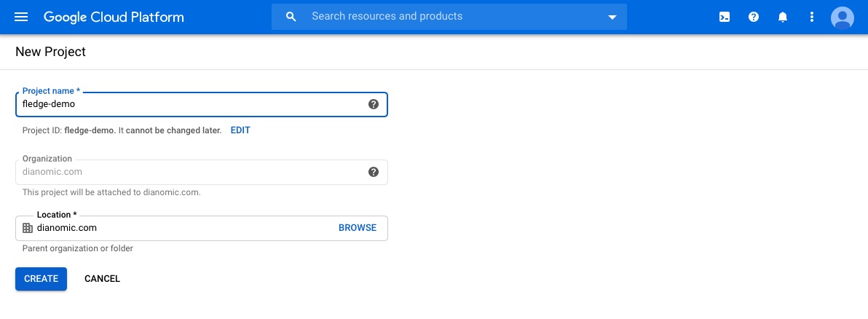Browse for a parent location
This screenshot has height=319, width=868.
tap(358, 228)
